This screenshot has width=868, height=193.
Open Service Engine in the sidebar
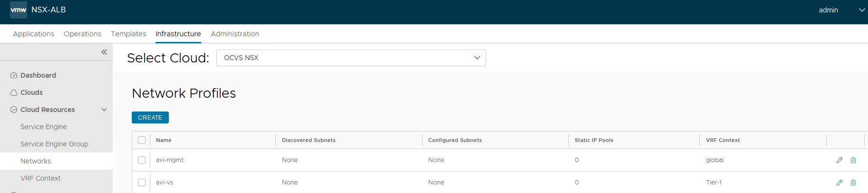click(x=44, y=127)
